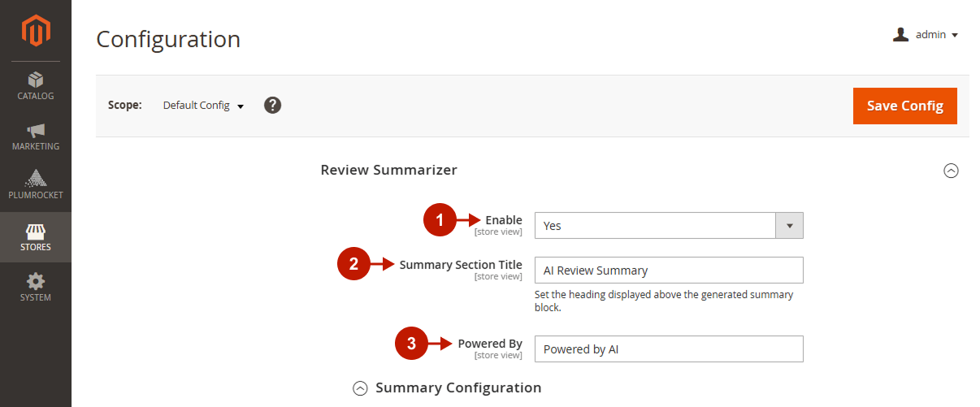Click the Magento logo icon

click(36, 31)
